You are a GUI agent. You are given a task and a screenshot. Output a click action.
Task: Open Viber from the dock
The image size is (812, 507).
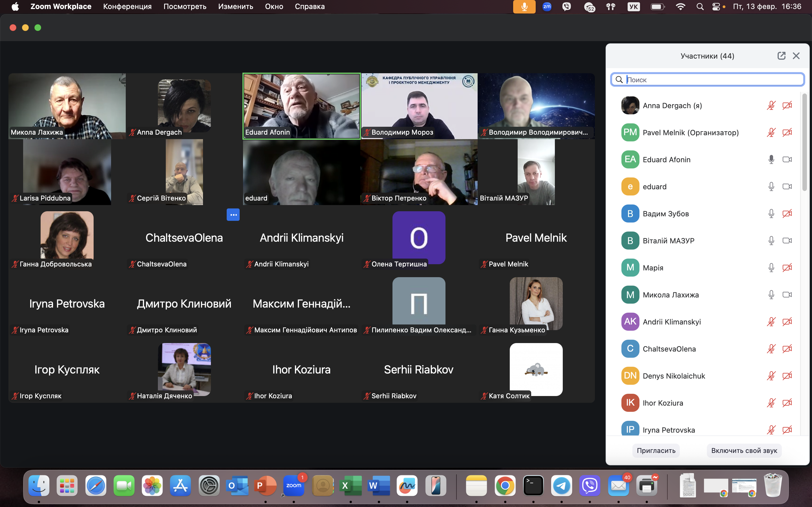pos(590,486)
